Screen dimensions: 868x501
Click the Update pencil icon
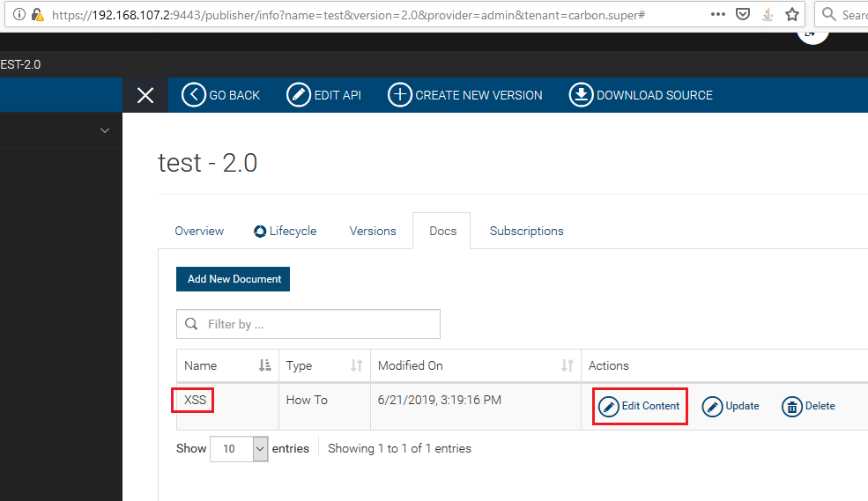tap(712, 407)
